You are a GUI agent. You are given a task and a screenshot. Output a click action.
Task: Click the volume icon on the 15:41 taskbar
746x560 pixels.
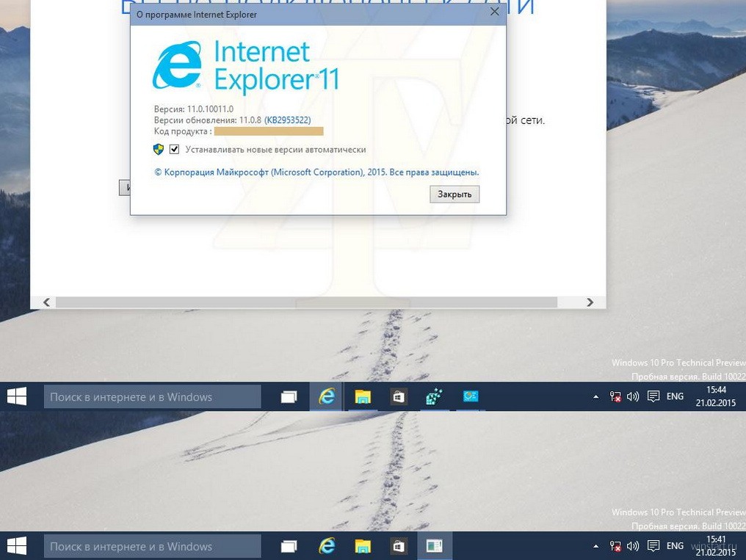pos(633,546)
